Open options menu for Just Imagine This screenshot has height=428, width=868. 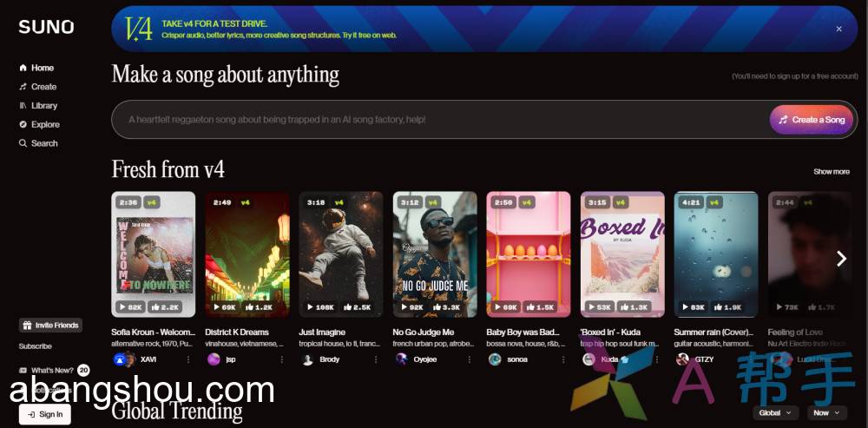click(x=375, y=359)
